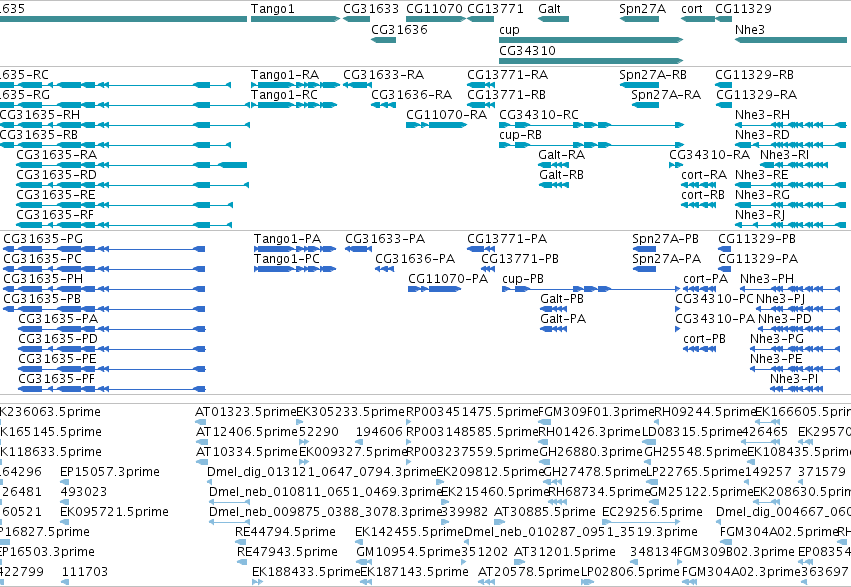
Task: Select the RE44794.5prime EST label
Action: click(285, 532)
